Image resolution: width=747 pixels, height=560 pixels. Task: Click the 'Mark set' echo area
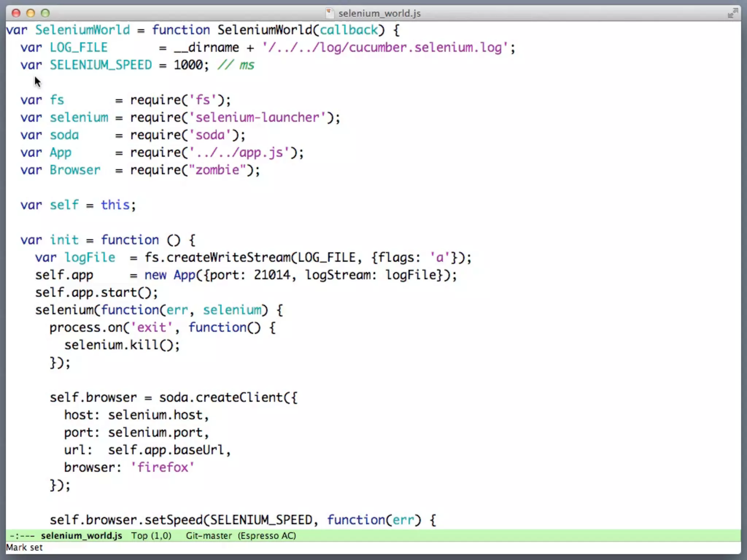(24, 547)
